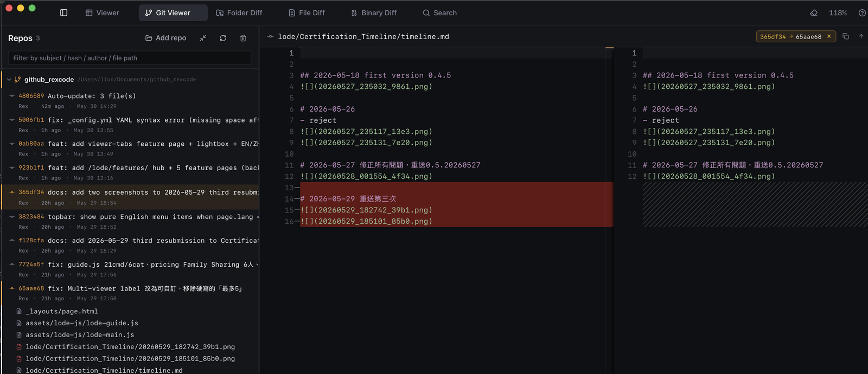
Task: Click right pane line '- reject'
Action: tap(661, 120)
